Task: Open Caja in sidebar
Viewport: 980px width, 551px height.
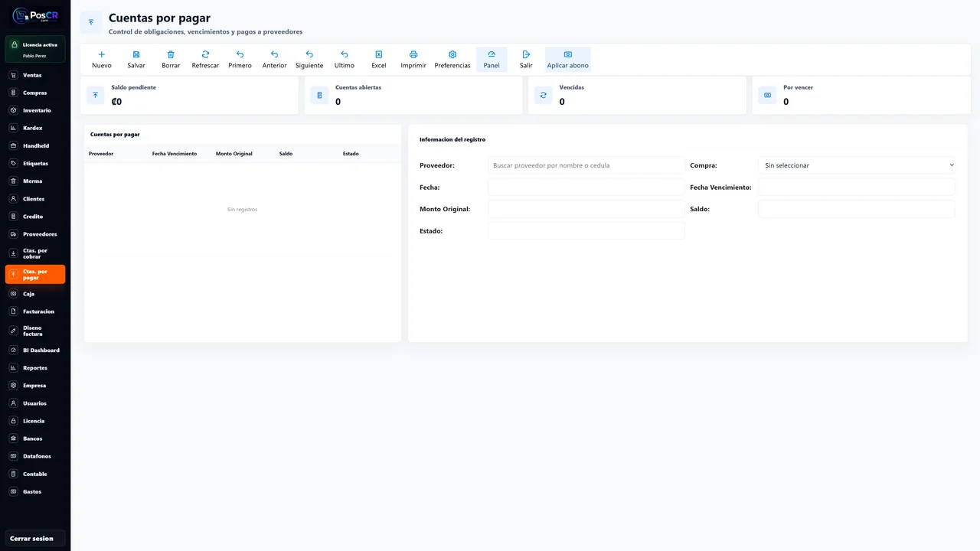Action: pos(35,293)
